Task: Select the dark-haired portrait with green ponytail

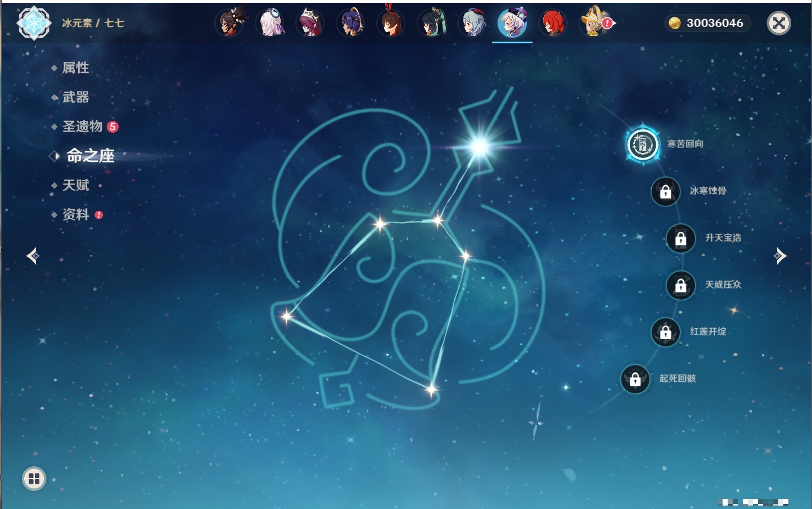Action: [432, 23]
